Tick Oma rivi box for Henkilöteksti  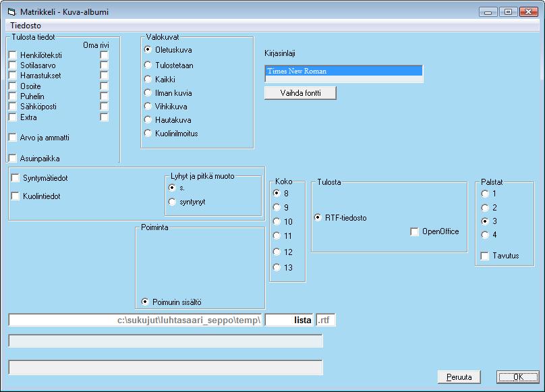coord(104,55)
